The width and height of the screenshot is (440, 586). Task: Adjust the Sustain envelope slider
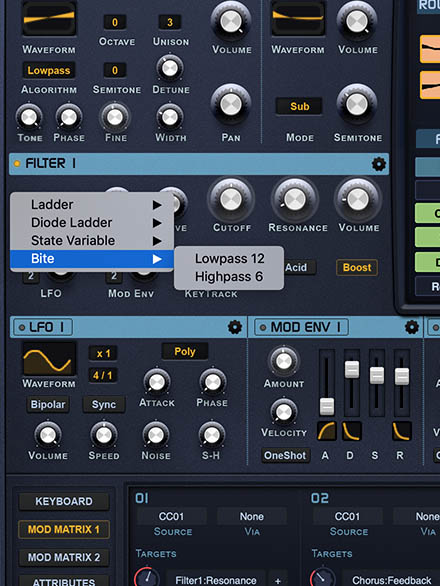pyautogui.click(x=376, y=375)
